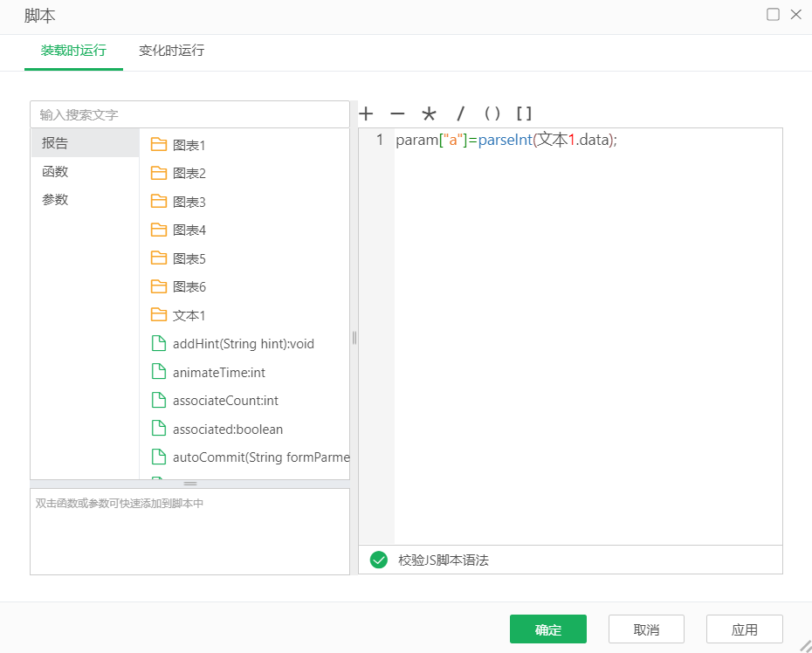The image size is (812, 653).
Task: Click the plus operator insert icon
Action: [x=366, y=113]
